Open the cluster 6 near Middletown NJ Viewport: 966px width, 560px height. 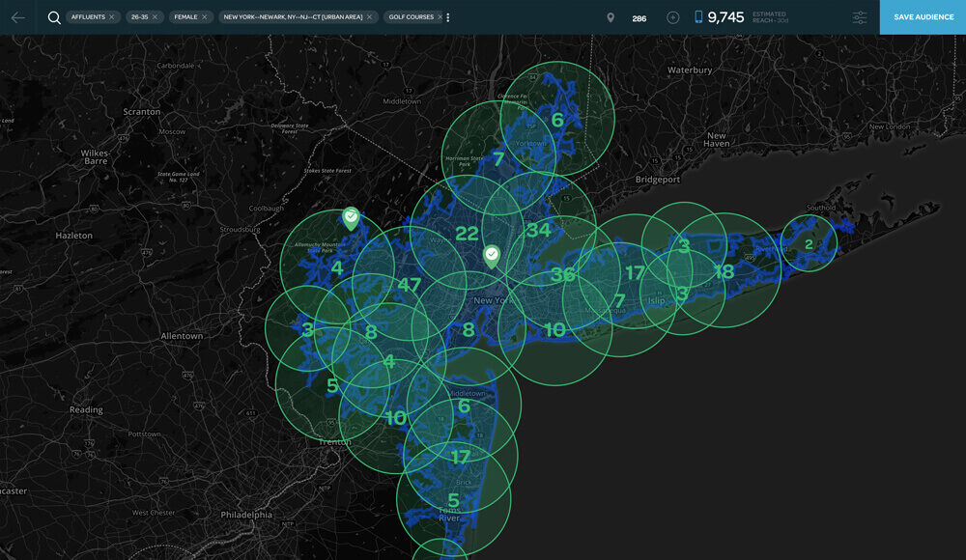pyautogui.click(x=464, y=406)
